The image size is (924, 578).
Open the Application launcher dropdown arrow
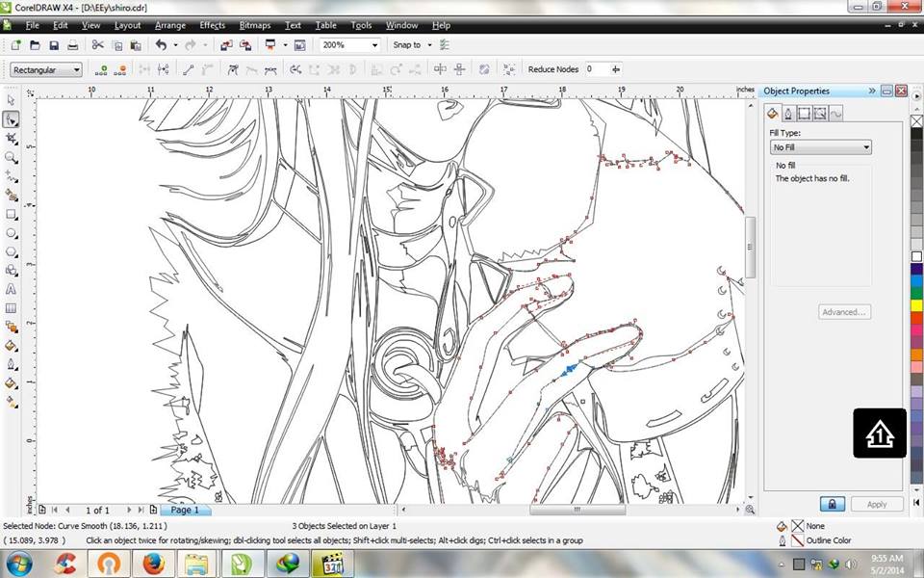(285, 45)
